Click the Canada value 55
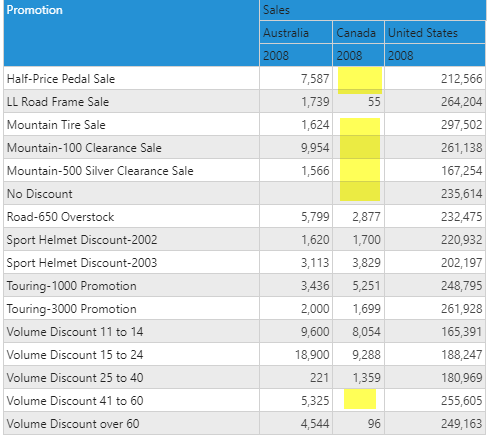Image resolution: width=500 pixels, height=448 pixels. [x=374, y=102]
